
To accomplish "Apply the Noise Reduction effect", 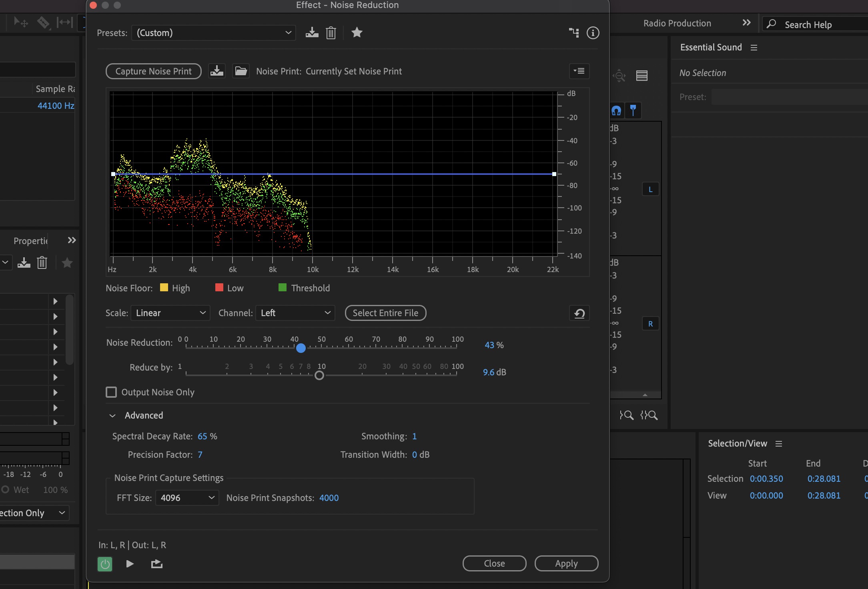I will pos(567,563).
